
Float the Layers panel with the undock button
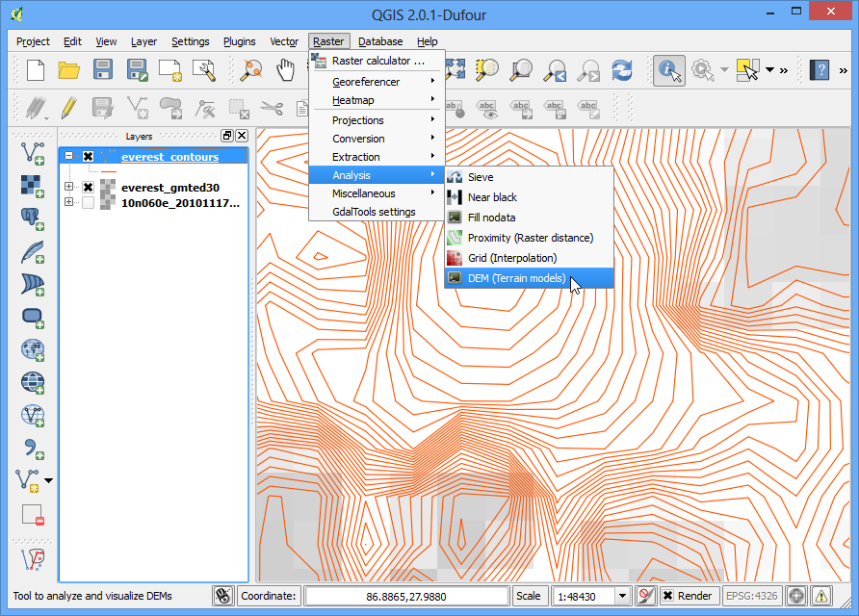(227, 136)
